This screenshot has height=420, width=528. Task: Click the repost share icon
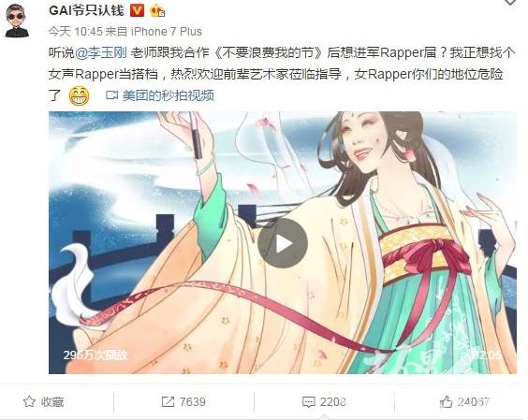[168, 401]
